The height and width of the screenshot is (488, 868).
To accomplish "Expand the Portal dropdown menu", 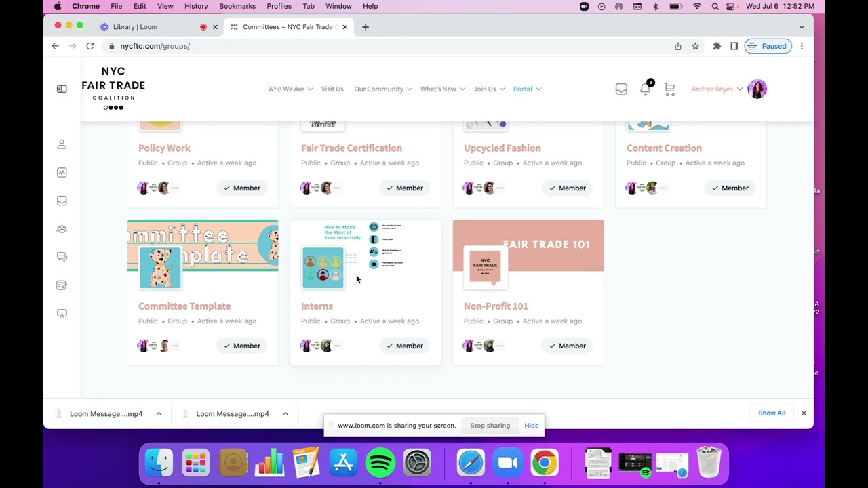I will (x=527, y=89).
